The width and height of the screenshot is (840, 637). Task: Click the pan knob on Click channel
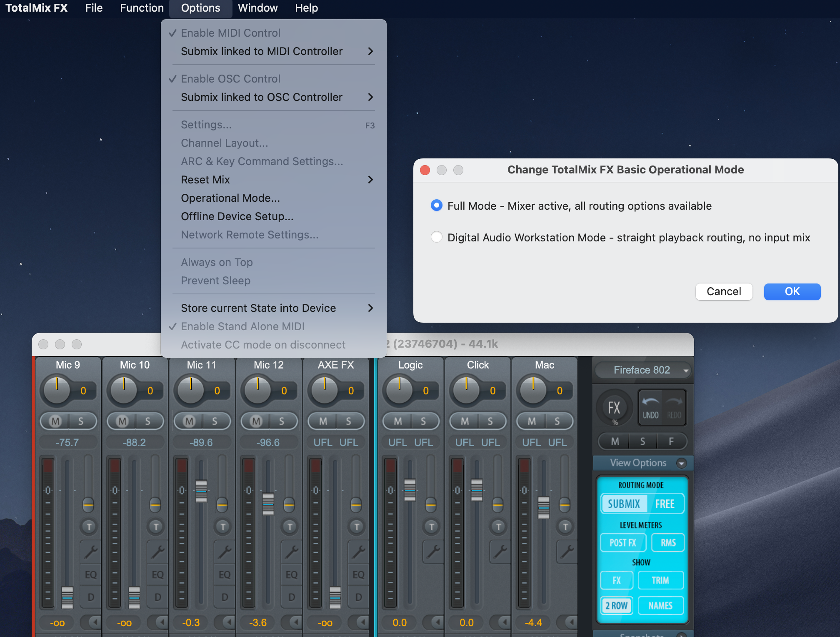pos(466,390)
